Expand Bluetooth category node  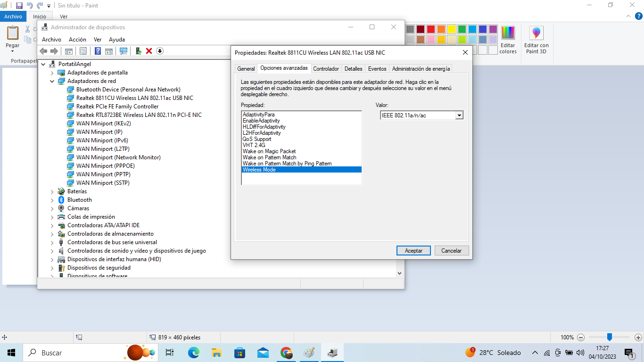point(52,200)
